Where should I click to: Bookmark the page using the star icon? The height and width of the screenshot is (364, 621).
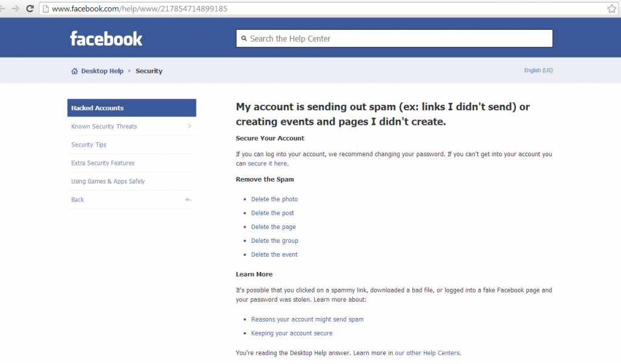coord(611,8)
